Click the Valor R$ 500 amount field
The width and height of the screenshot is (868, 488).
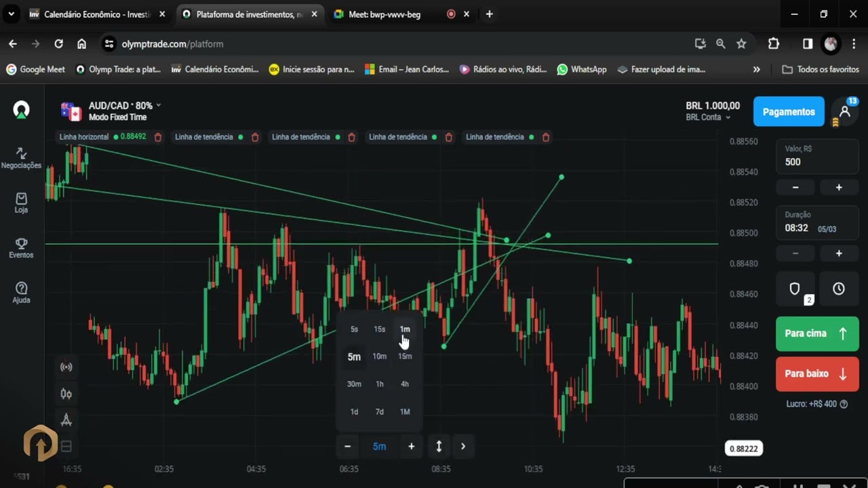[817, 156]
